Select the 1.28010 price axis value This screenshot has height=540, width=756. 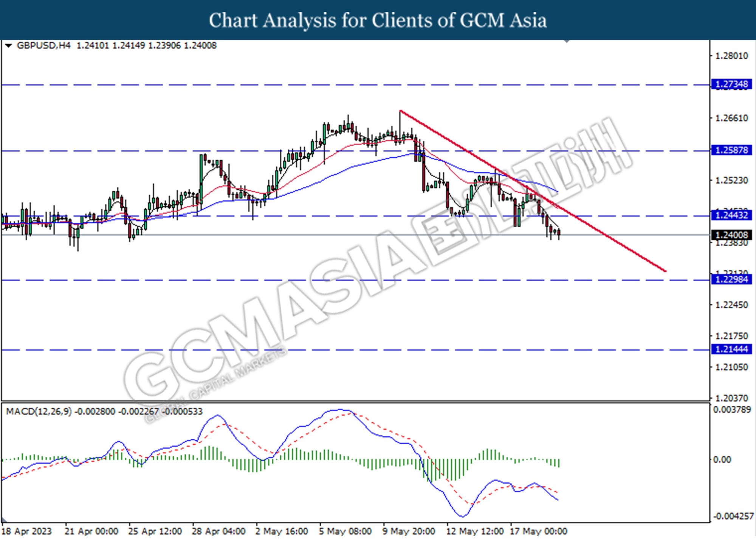[x=732, y=56]
